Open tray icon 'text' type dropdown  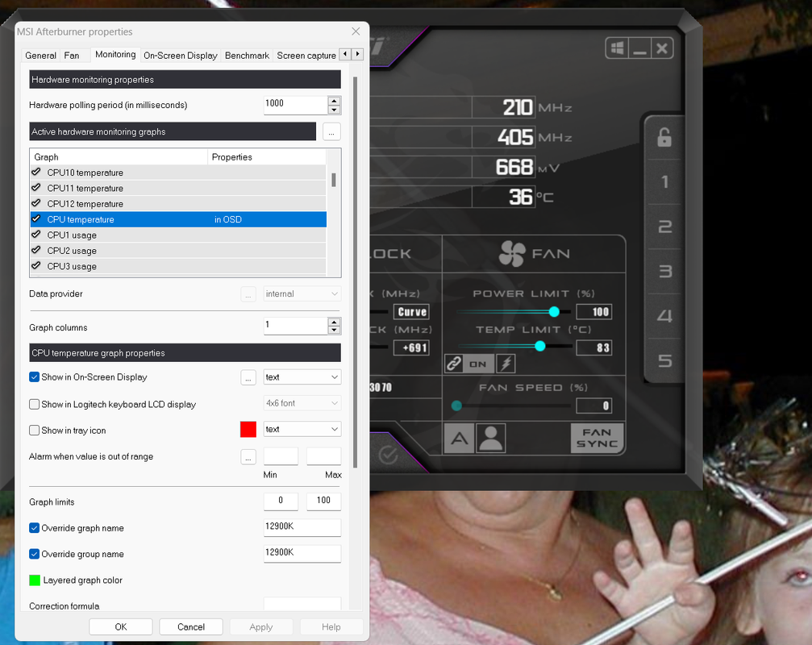tap(302, 429)
